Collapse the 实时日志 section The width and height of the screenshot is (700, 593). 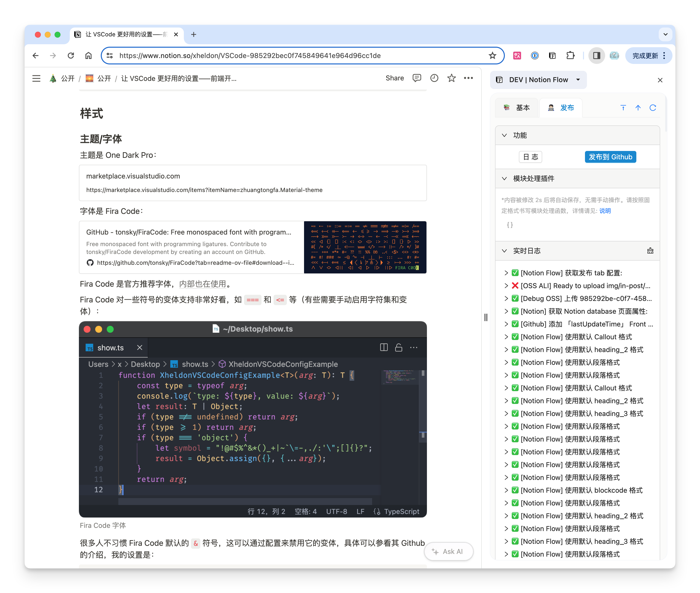point(504,251)
